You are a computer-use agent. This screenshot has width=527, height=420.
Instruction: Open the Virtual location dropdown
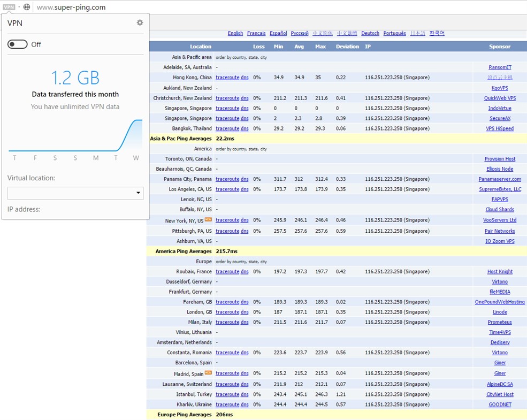[75, 193]
